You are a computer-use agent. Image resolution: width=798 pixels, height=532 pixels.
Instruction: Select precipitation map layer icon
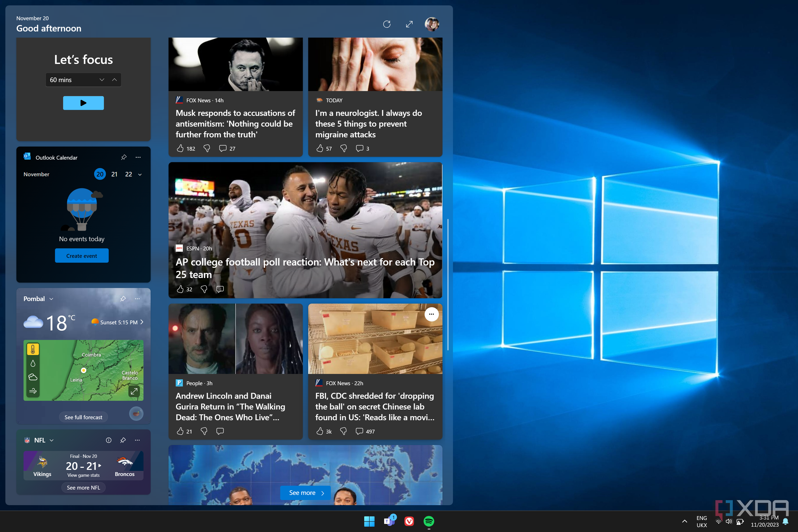pyautogui.click(x=33, y=363)
